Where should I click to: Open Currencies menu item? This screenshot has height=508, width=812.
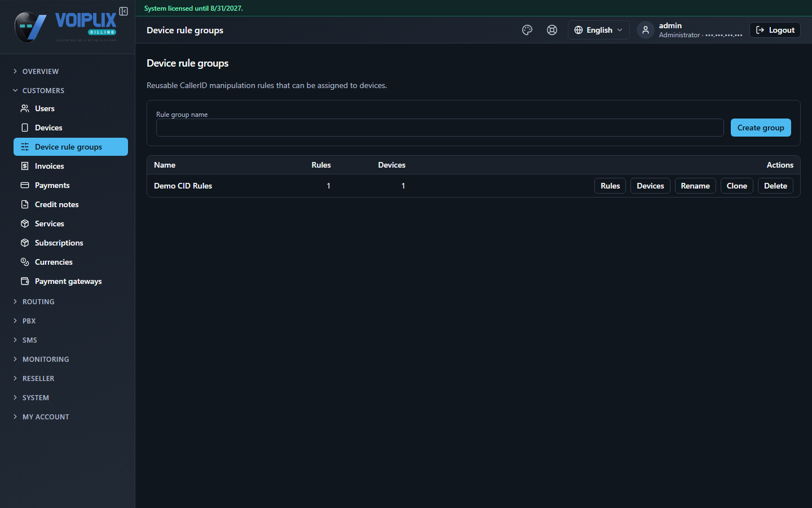pos(70,262)
